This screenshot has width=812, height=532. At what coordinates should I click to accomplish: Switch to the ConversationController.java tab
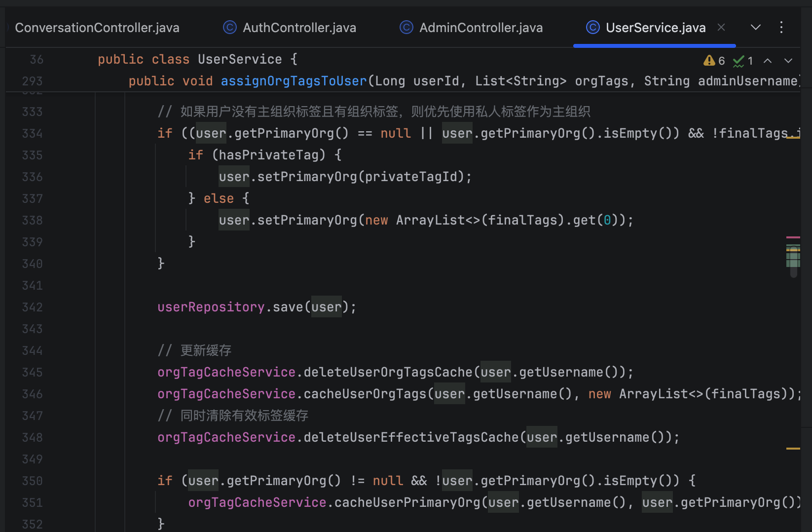pyautogui.click(x=97, y=28)
